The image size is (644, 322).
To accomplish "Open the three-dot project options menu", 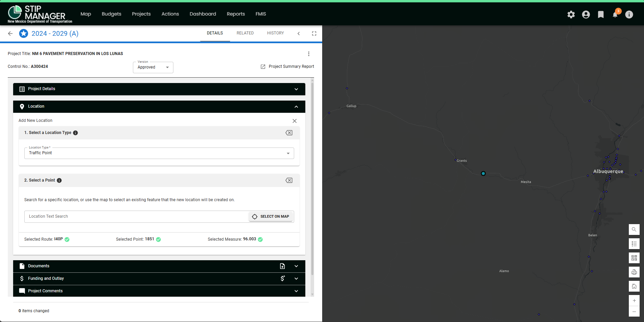I will click(x=309, y=54).
